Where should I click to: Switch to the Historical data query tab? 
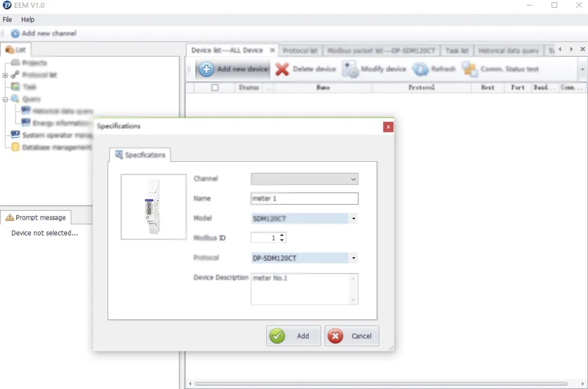click(x=509, y=50)
